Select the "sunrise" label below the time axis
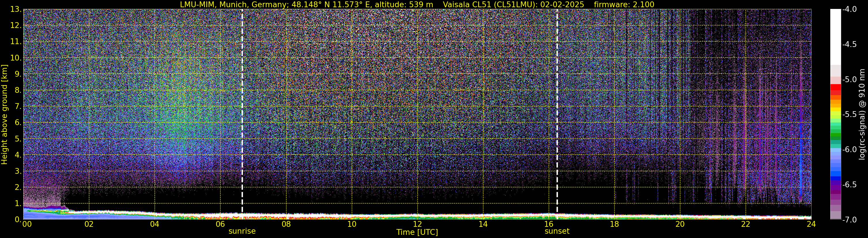Viewport: 868px width, 238px height. (242, 231)
